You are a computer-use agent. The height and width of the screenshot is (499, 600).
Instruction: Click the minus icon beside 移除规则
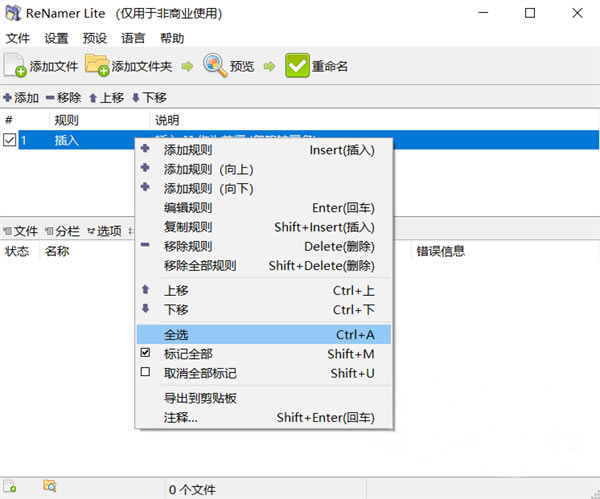click(145, 245)
